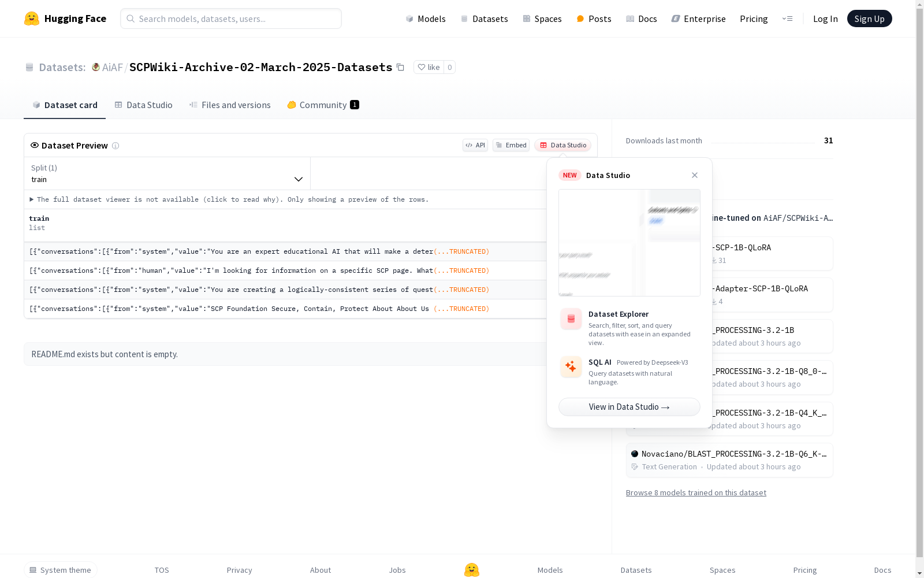924x578 pixels.
Task: Click the Data Studio button in Dataset Preview header
Action: click(x=563, y=145)
